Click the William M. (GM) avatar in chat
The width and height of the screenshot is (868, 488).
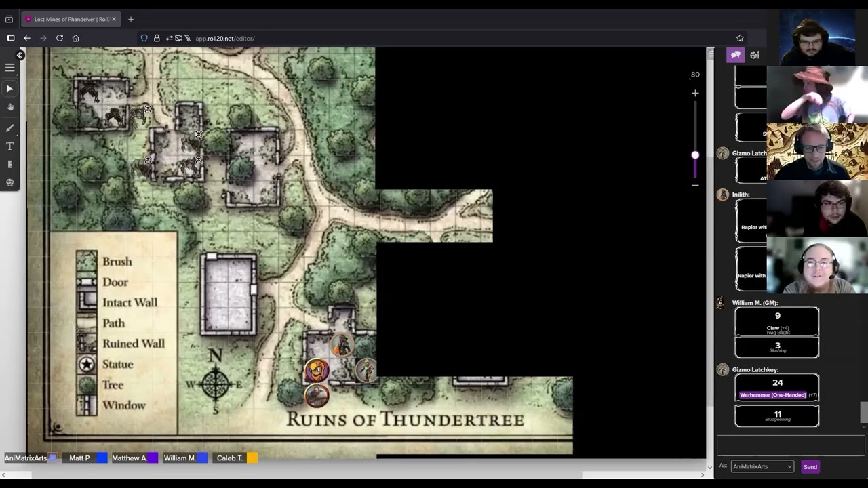[x=721, y=304]
